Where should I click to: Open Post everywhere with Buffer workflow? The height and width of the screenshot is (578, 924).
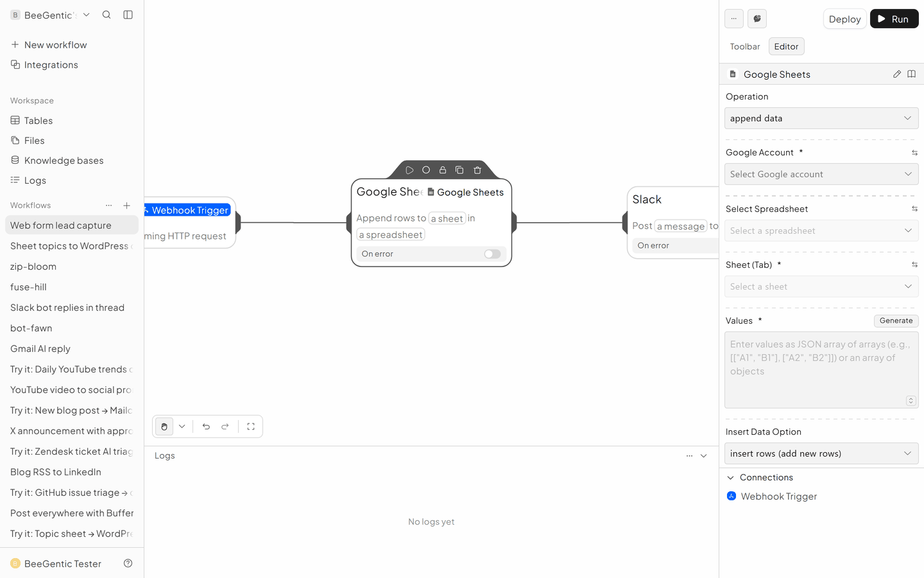pos(72,513)
